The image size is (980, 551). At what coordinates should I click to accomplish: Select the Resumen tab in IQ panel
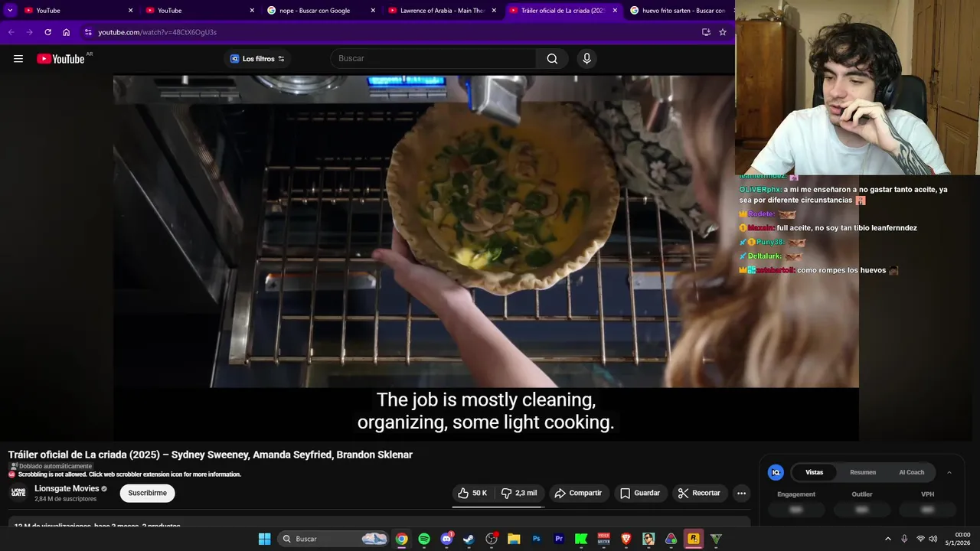tap(863, 472)
